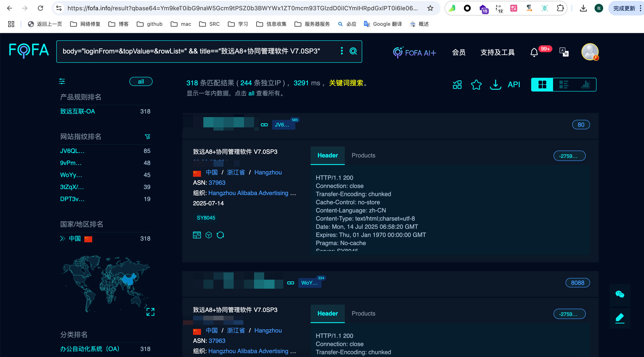Select the Products tab in first result
This screenshot has height=357, width=644.
coord(363,155)
